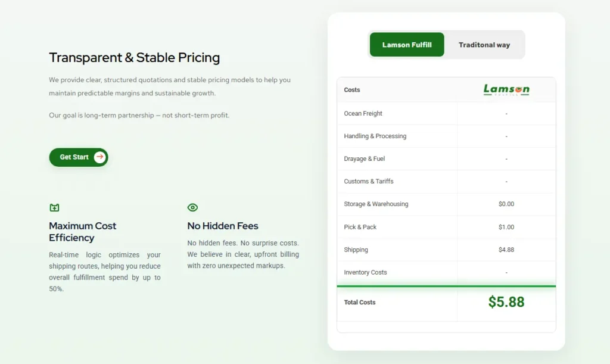Click the eye icon above No Hidden Fees
The width and height of the screenshot is (610, 364).
[x=192, y=207]
